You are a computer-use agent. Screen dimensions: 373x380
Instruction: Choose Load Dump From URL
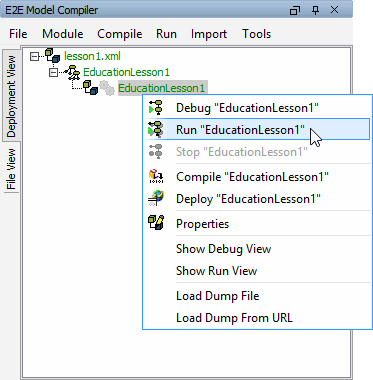(x=234, y=318)
